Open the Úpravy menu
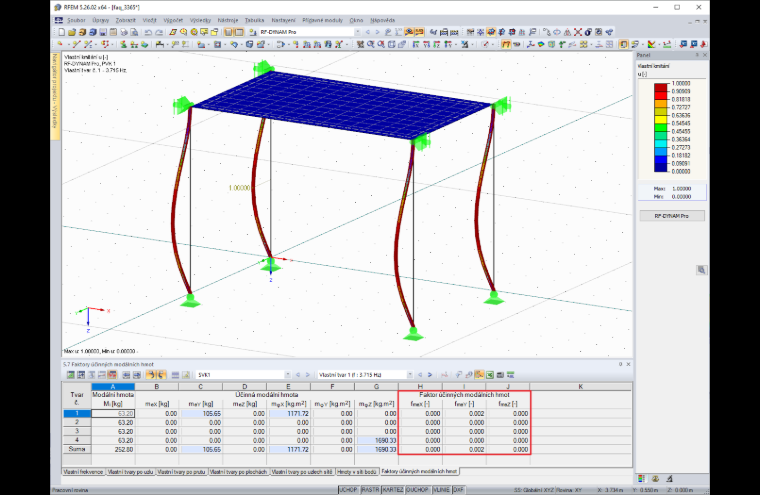 101,20
